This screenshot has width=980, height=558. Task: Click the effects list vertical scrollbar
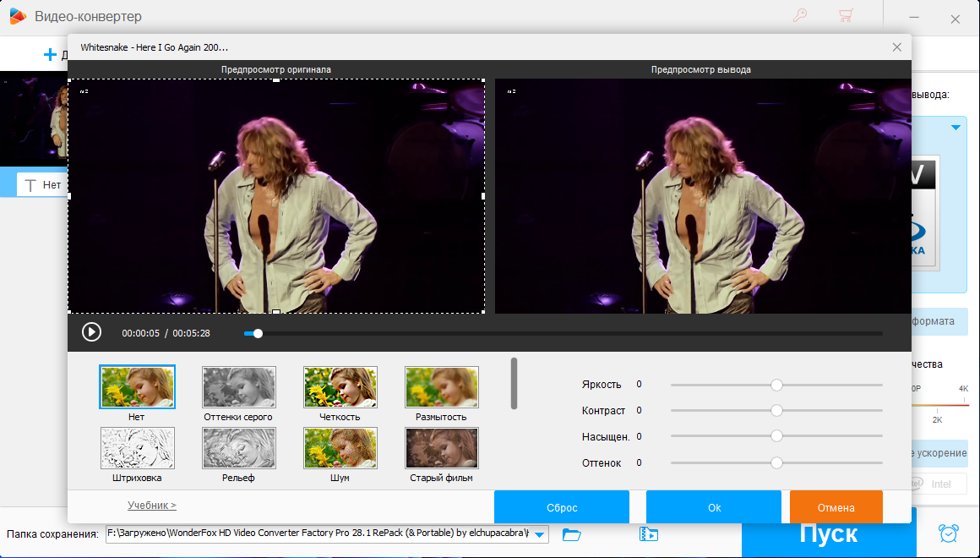tap(514, 383)
